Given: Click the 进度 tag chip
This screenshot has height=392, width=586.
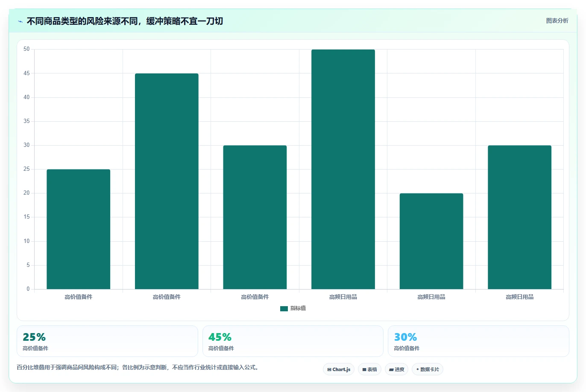Looking at the screenshot, I should coord(396,369).
